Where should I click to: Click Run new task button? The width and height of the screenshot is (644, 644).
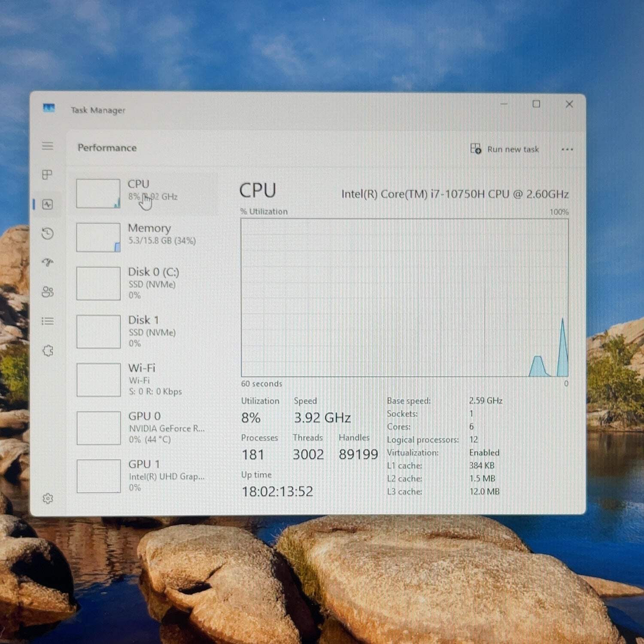click(x=504, y=149)
